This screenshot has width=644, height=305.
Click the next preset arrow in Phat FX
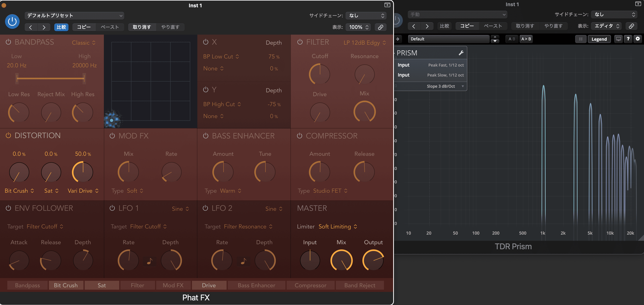44,27
